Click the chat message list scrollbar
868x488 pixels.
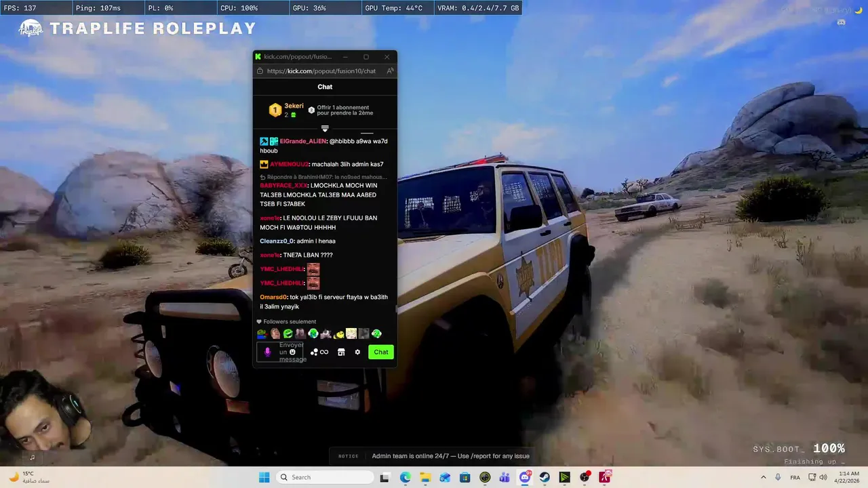pyautogui.click(x=396, y=309)
